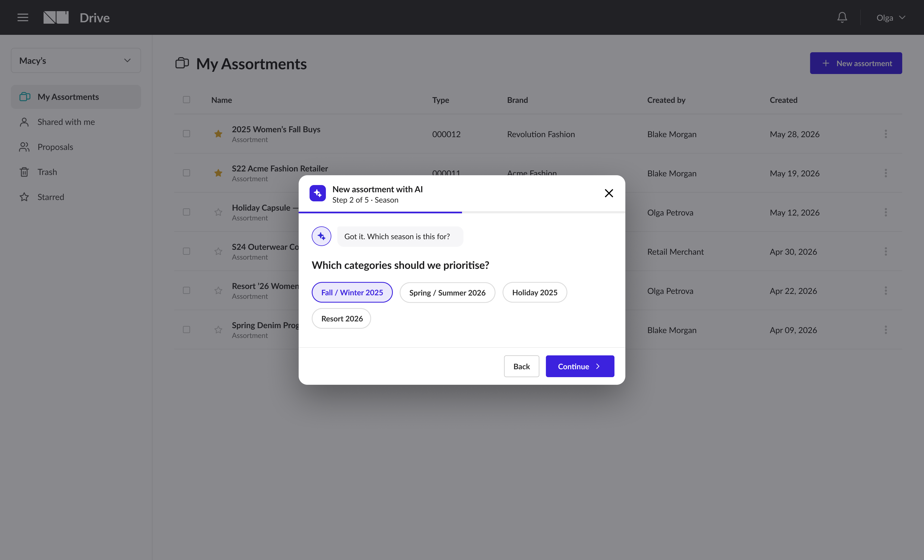Screen dimensions: 924x560
Task: Click Continue to proceed to next step
Action: coord(580,366)
